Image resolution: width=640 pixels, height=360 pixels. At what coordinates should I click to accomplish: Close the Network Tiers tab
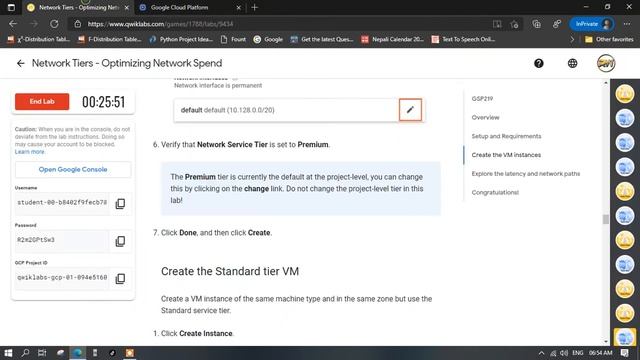coord(127,7)
